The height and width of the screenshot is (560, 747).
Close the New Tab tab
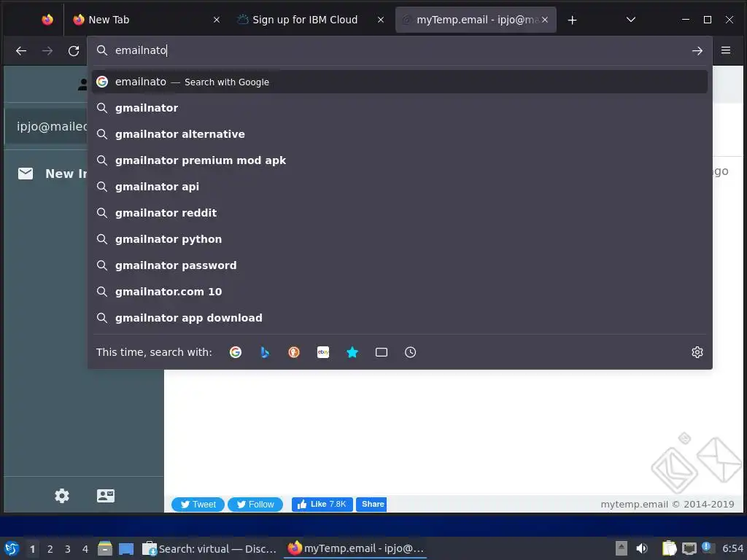pyautogui.click(x=216, y=20)
